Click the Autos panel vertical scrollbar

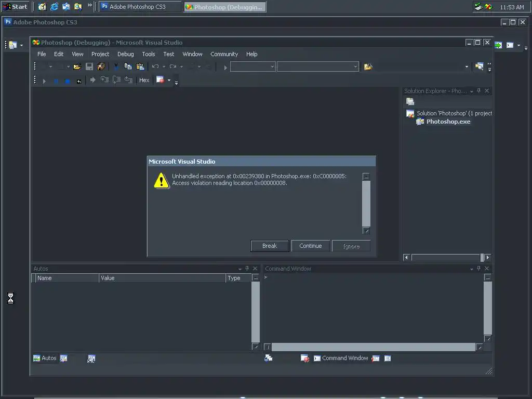[256, 312]
